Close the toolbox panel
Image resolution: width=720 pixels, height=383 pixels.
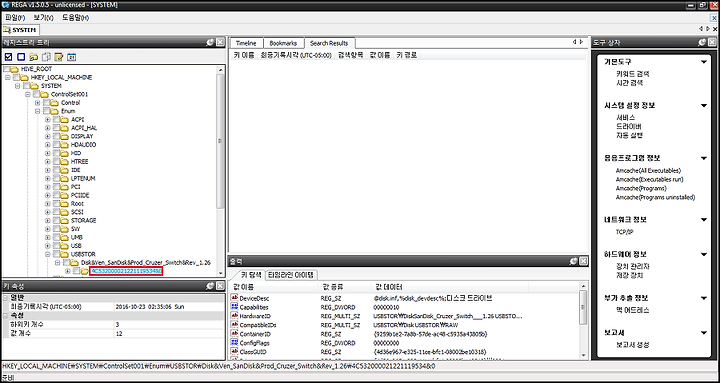click(712, 42)
